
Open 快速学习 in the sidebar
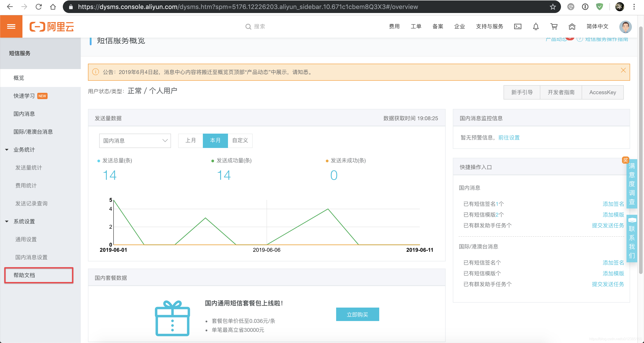click(x=40, y=96)
